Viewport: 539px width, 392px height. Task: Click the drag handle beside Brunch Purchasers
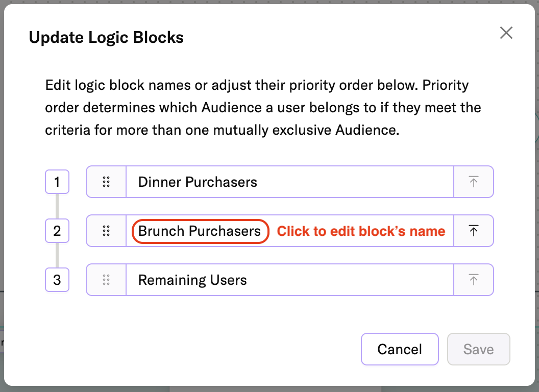[106, 231]
